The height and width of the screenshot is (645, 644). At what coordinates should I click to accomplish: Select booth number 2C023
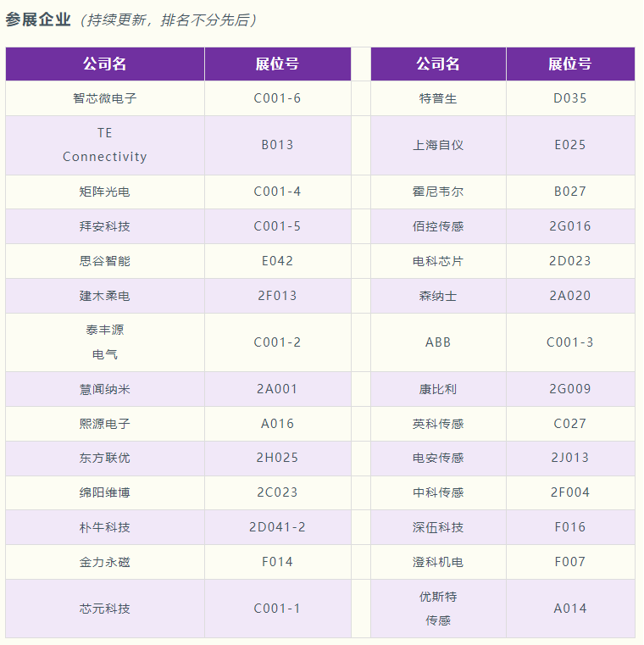pyautogui.click(x=278, y=492)
